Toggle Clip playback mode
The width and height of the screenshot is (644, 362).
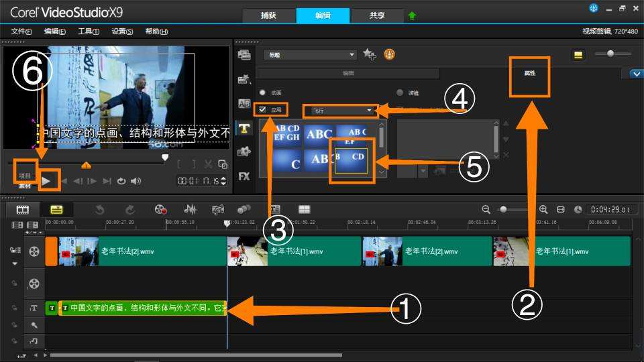tap(25, 186)
